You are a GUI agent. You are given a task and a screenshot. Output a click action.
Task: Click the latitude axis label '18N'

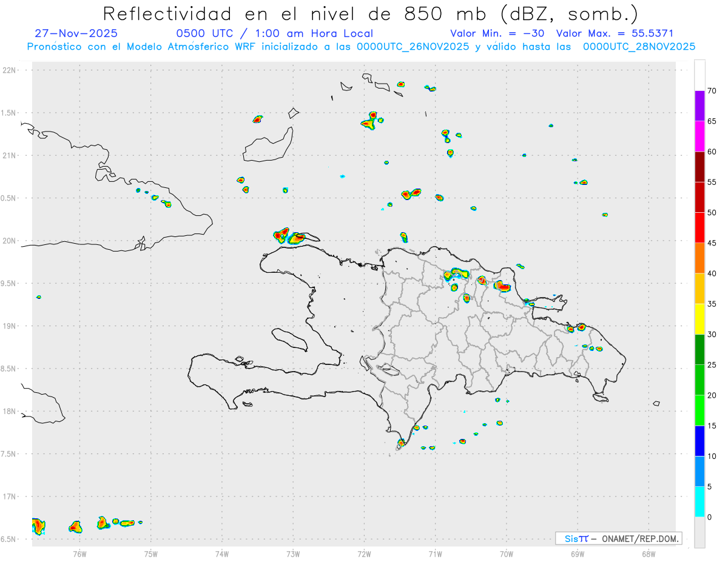tap(9, 411)
